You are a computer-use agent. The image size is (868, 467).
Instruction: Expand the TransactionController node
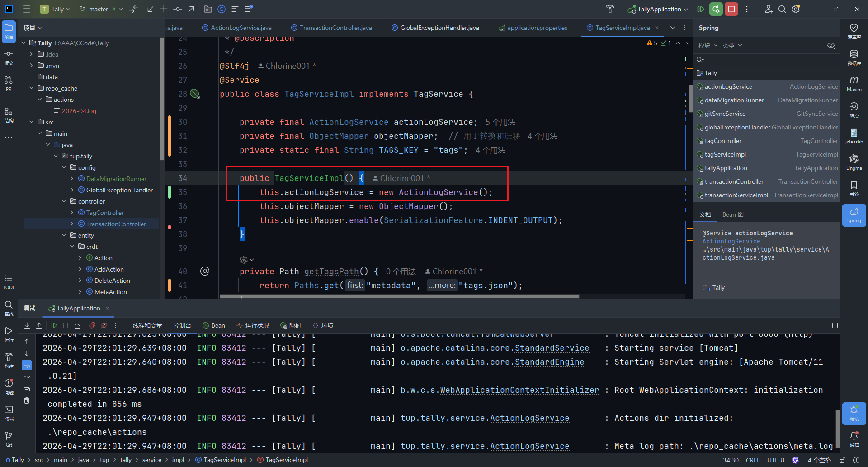72,224
